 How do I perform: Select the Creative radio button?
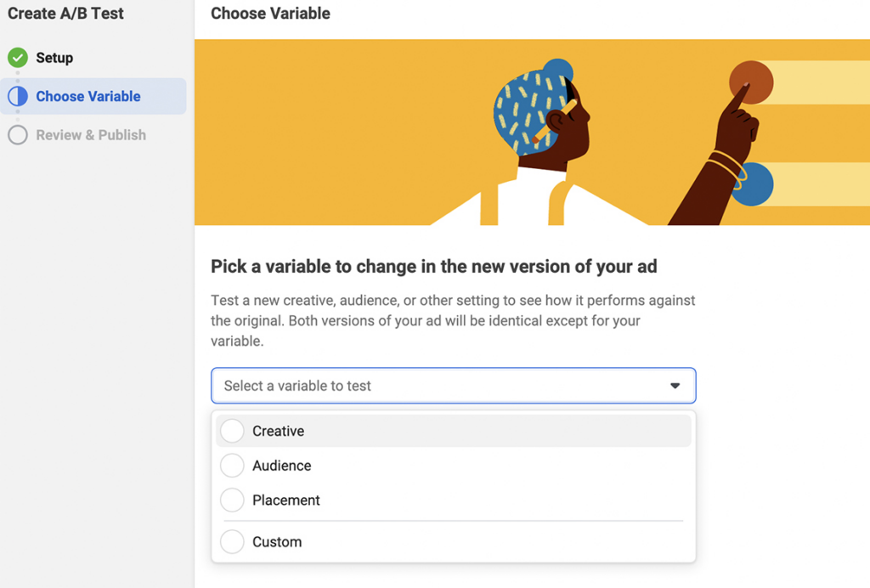pyautogui.click(x=231, y=431)
